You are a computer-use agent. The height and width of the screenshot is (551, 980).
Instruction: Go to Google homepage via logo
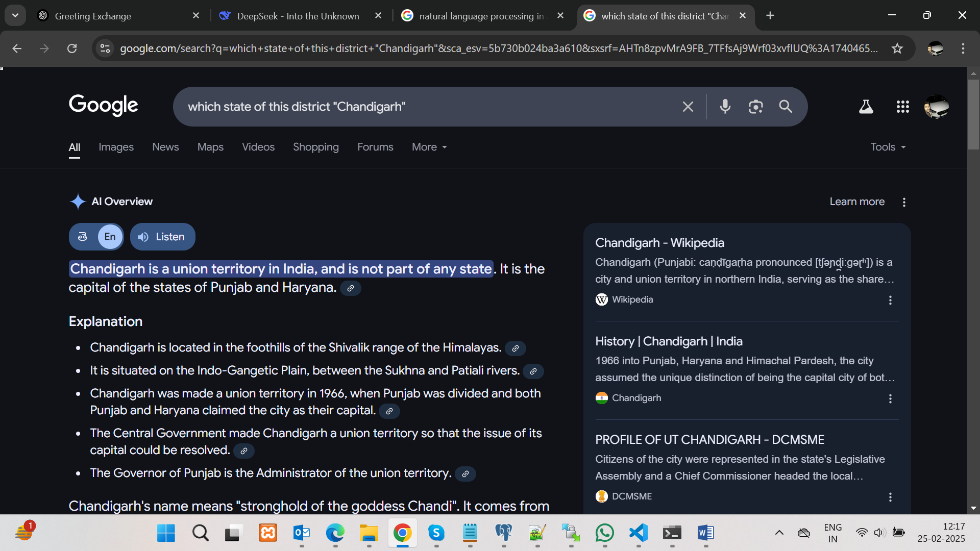104,105
